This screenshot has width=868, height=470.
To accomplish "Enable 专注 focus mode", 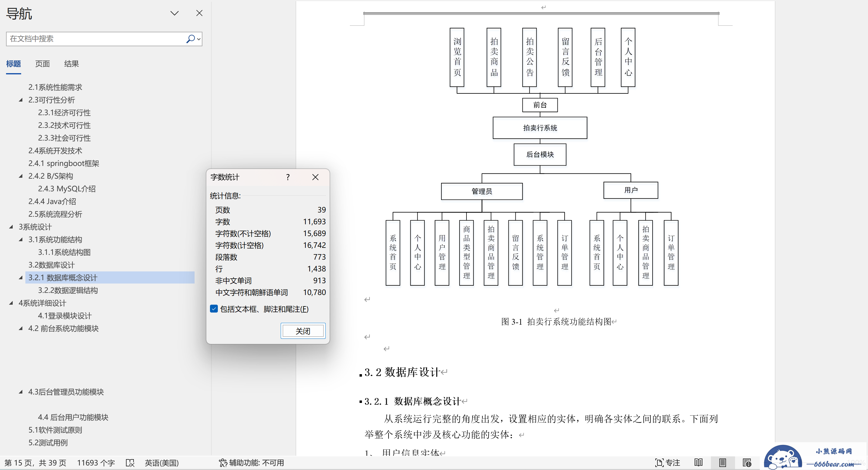I will pyautogui.click(x=667, y=463).
